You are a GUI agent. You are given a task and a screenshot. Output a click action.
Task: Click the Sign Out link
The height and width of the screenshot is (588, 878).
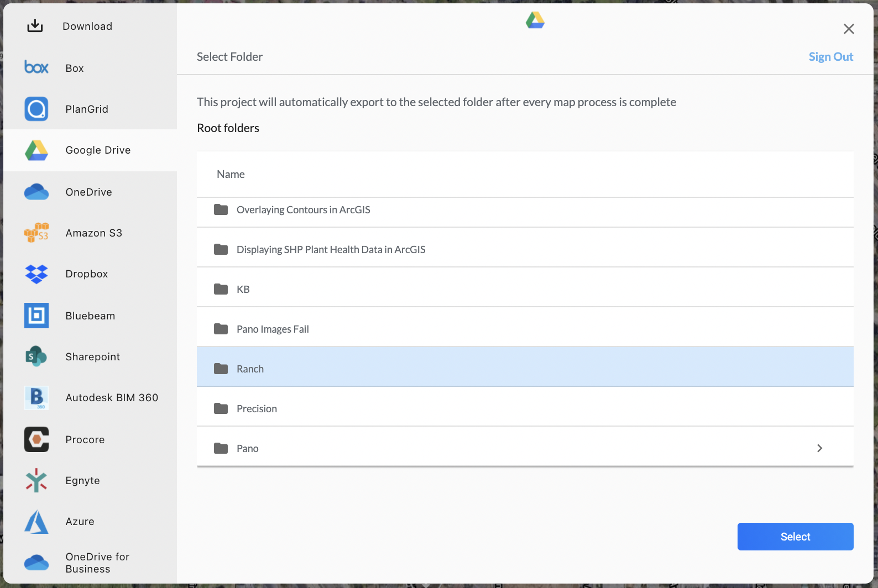830,57
